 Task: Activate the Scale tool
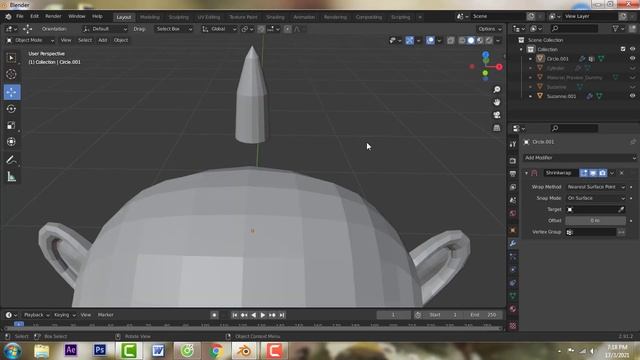(x=11, y=125)
